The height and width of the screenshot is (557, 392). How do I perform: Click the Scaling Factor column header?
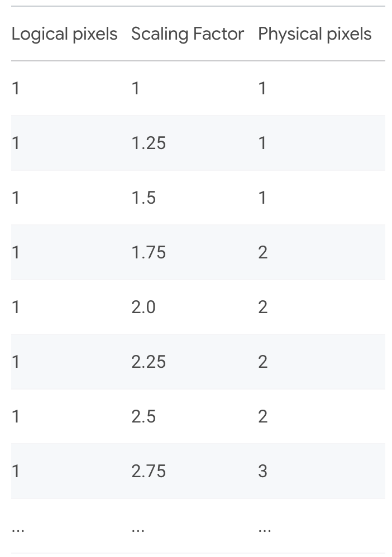187,34
